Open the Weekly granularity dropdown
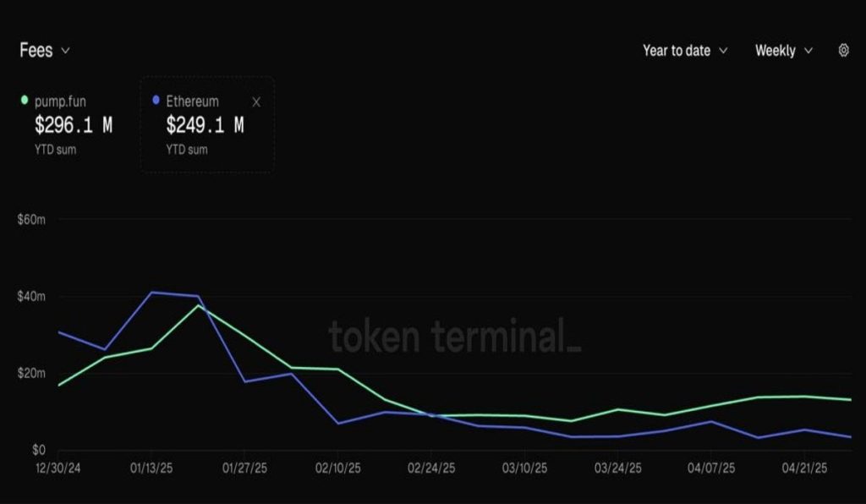Image resolution: width=866 pixels, height=504 pixels. pos(783,51)
